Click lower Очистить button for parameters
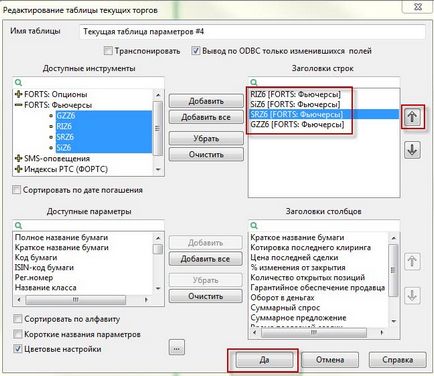This screenshot has width=434, height=376. (x=205, y=296)
